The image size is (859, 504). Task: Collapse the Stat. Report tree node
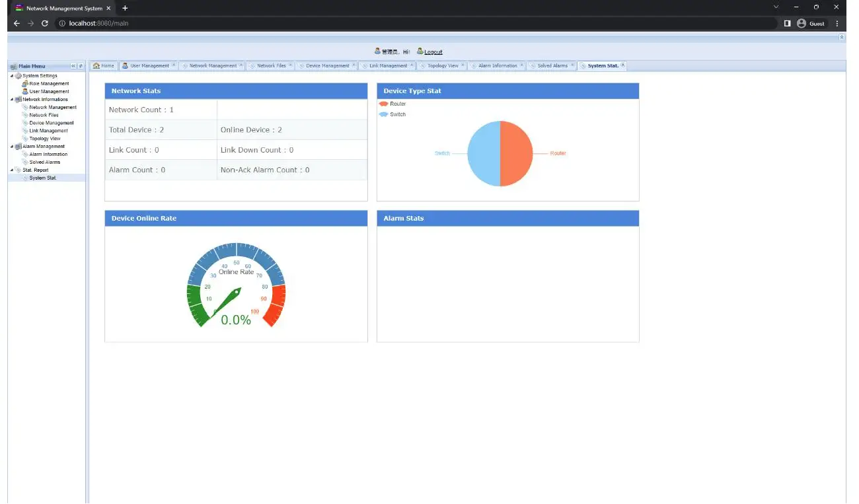[11, 170]
